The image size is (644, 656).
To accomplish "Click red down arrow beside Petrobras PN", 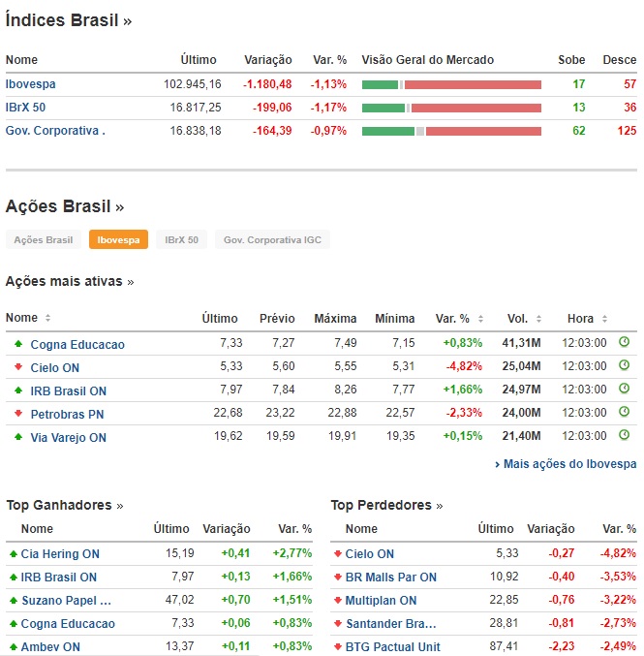I will pos(18,414).
